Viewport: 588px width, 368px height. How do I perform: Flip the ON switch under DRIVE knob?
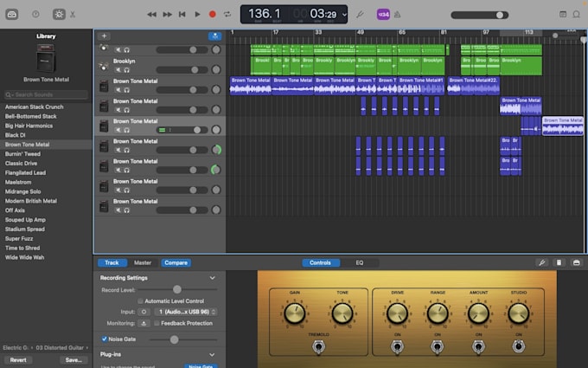397,347
